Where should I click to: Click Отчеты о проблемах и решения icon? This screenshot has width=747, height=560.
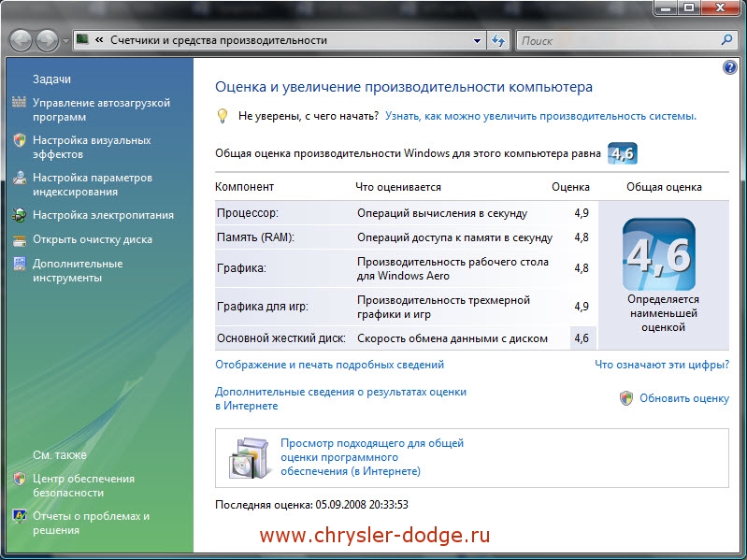20,516
